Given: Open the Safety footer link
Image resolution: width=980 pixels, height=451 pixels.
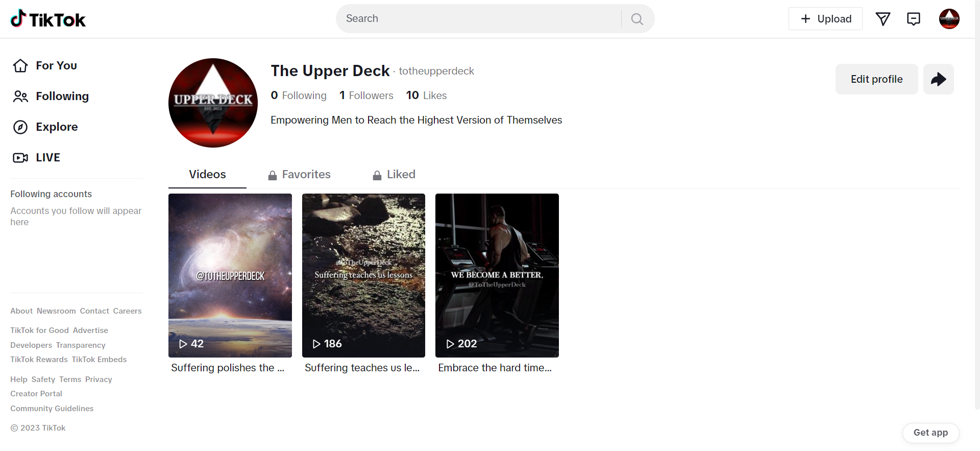Looking at the screenshot, I should [x=43, y=379].
